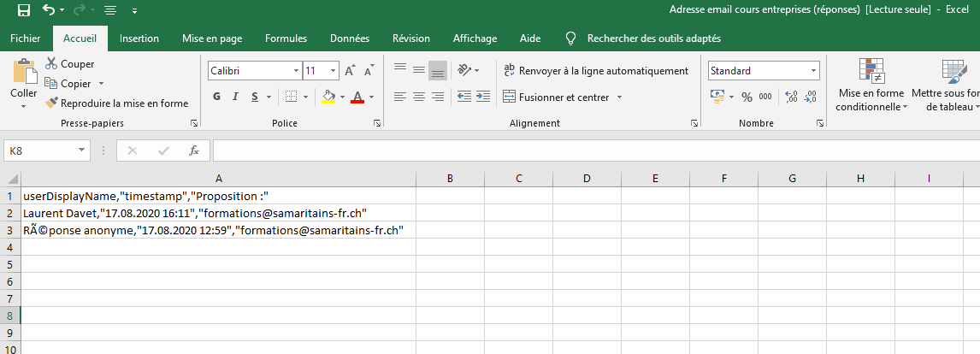Apply yellow fill color bucket

[328, 97]
